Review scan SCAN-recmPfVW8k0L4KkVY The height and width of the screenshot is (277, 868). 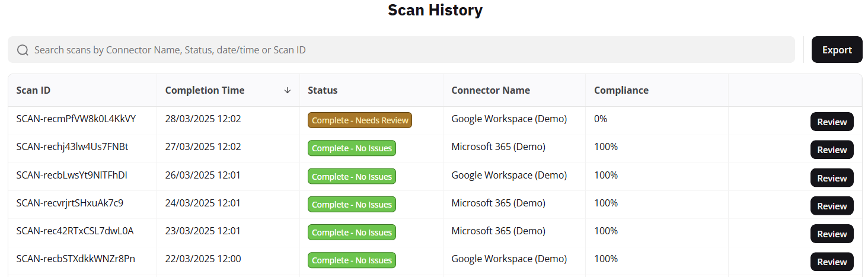[x=832, y=122]
